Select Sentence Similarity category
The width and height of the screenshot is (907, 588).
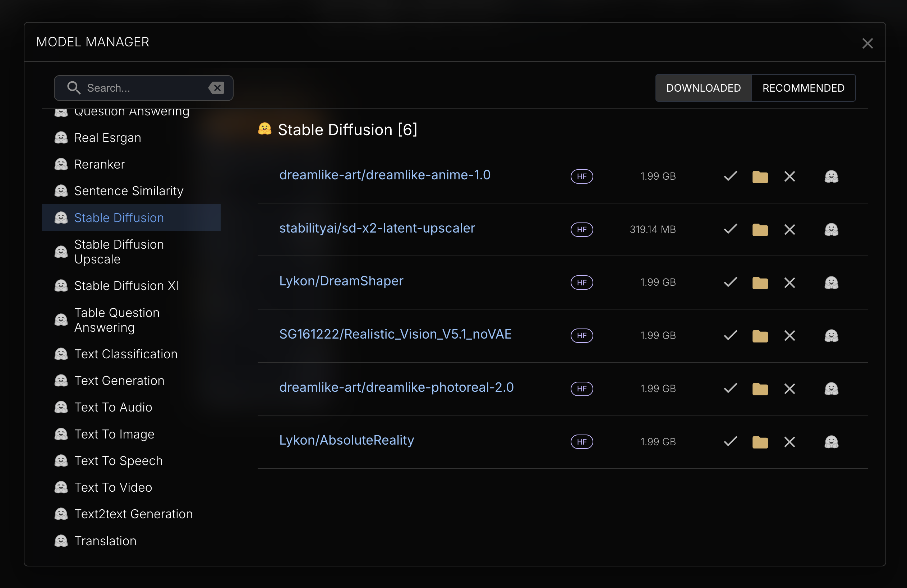[x=131, y=191]
